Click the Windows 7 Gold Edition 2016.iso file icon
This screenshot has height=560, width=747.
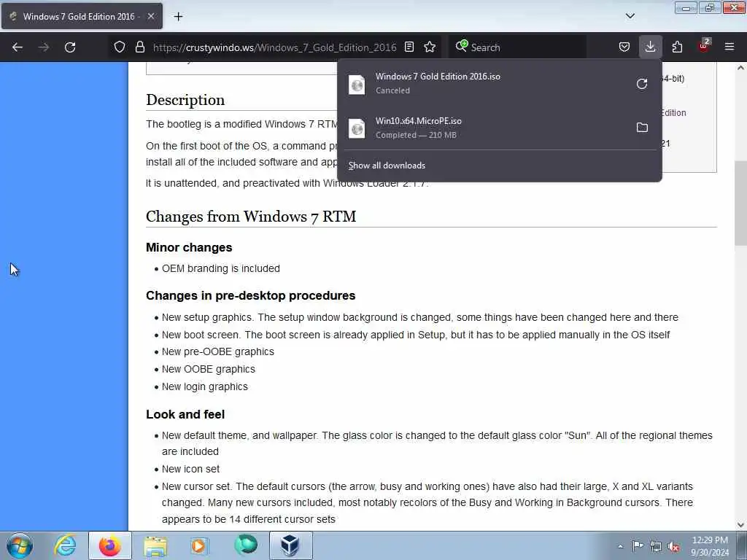point(357,85)
